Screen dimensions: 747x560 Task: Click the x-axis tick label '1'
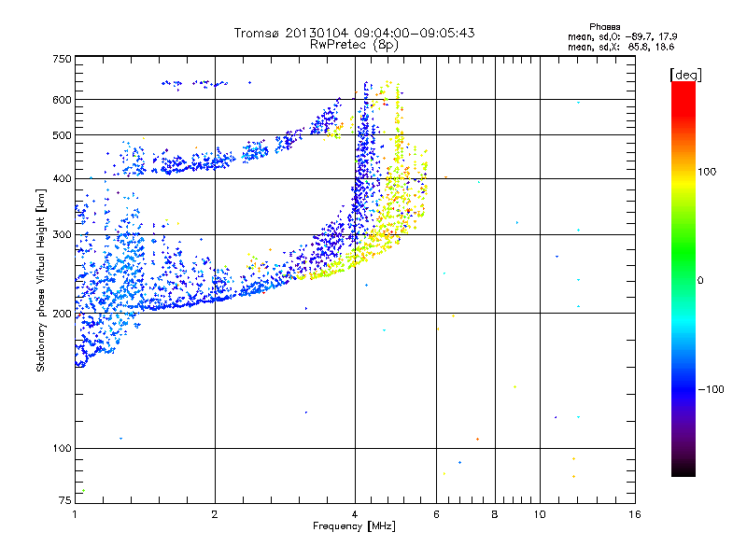(75, 514)
